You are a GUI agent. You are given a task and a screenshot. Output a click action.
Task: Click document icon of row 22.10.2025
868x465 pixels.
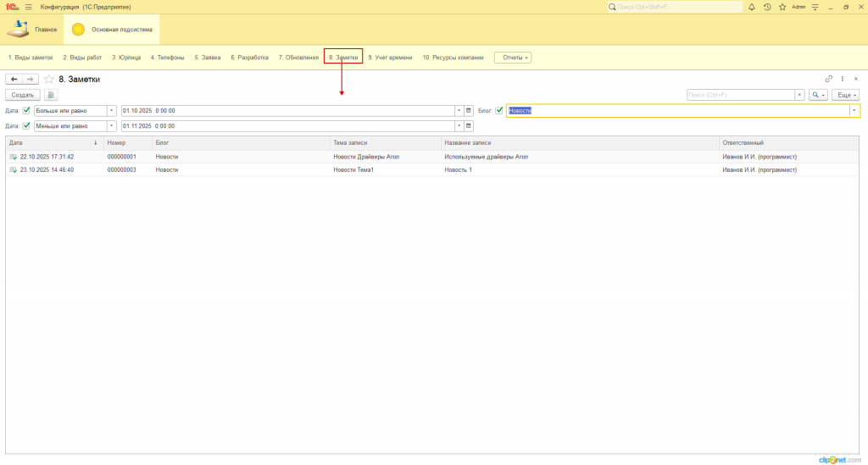pyautogui.click(x=14, y=157)
